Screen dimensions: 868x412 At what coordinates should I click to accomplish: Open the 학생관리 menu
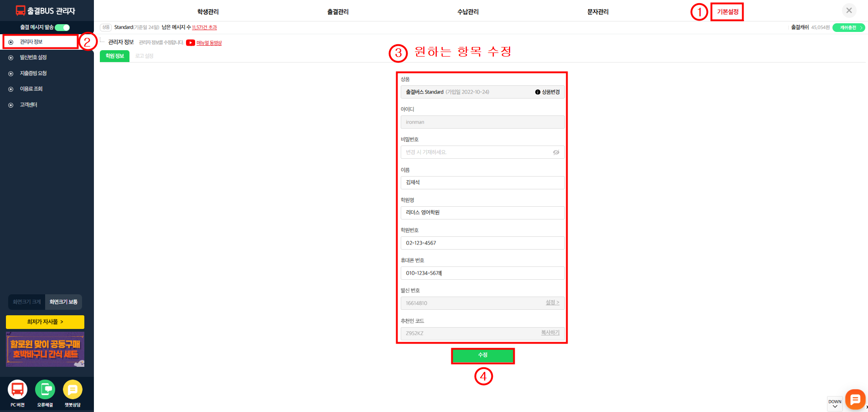point(208,12)
